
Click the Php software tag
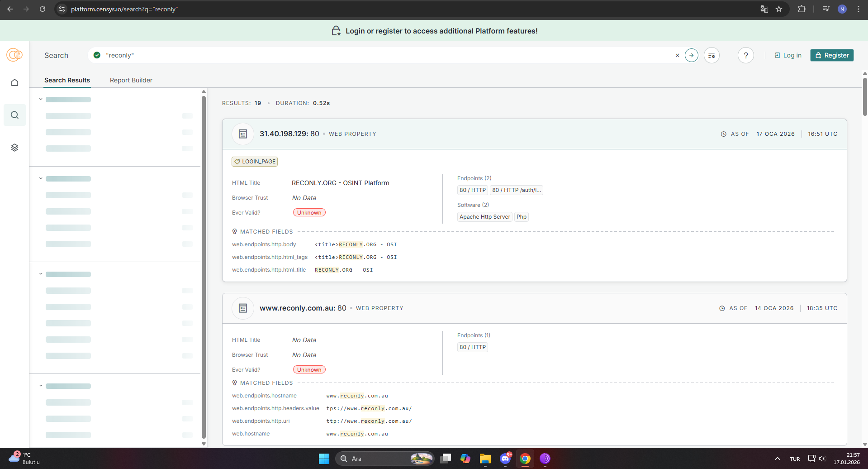pos(522,217)
